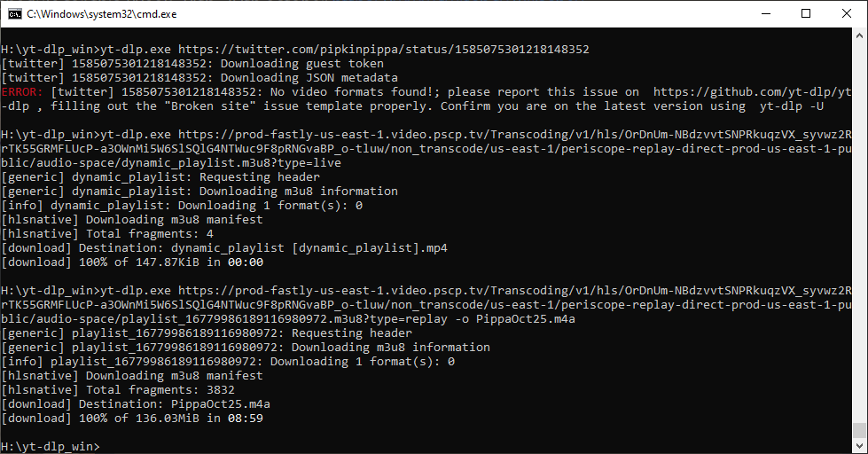Click the "100% of 147.87KiB" download line
The image size is (868, 454).
pyautogui.click(x=132, y=262)
